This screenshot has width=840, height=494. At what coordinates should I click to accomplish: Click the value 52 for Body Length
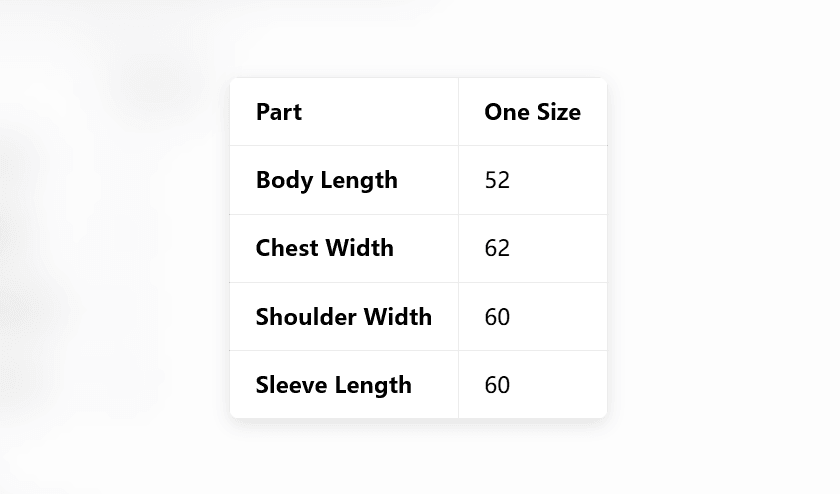point(497,180)
